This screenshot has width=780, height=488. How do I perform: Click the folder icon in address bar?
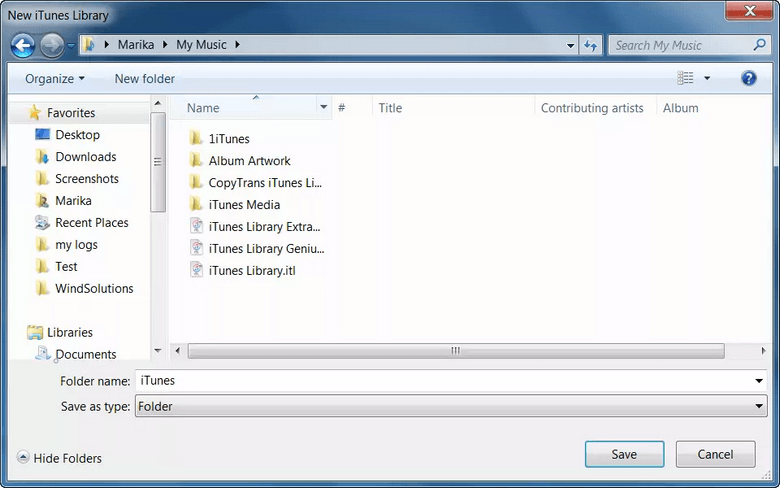(x=89, y=45)
